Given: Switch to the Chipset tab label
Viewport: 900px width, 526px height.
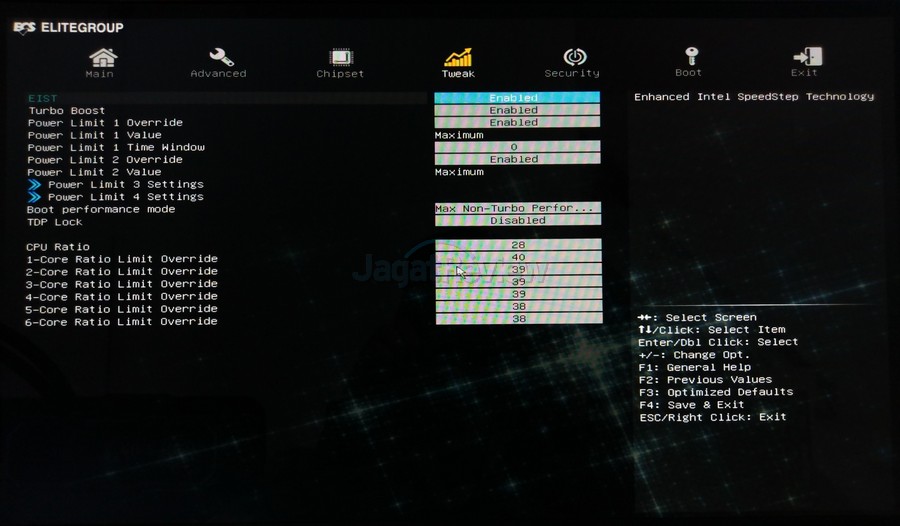Looking at the screenshot, I should tap(340, 74).
